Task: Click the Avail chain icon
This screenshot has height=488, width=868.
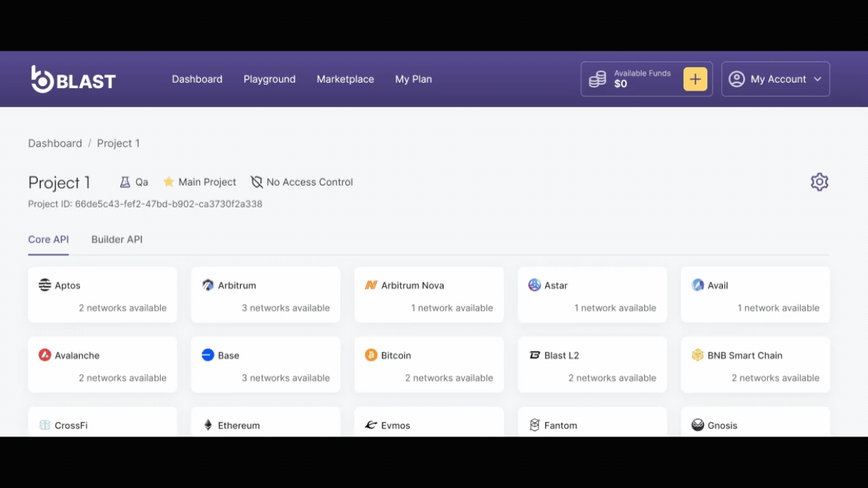Action: tap(698, 285)
